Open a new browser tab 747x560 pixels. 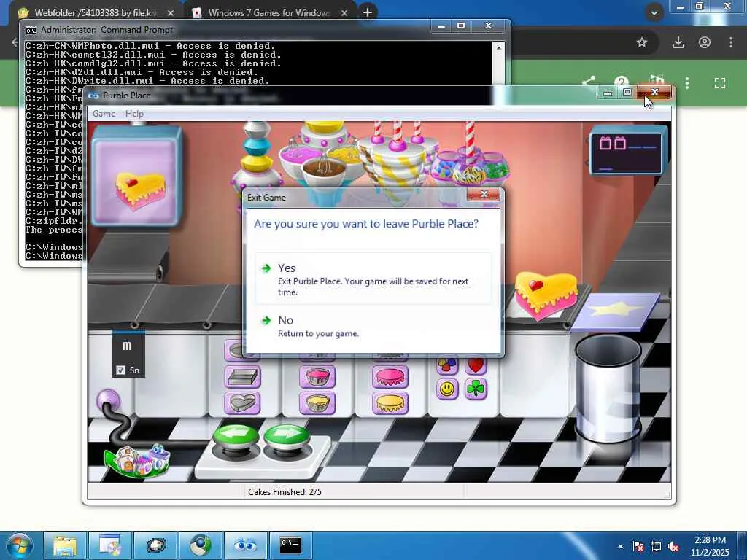pyautogui.click(x=368, y=12)
